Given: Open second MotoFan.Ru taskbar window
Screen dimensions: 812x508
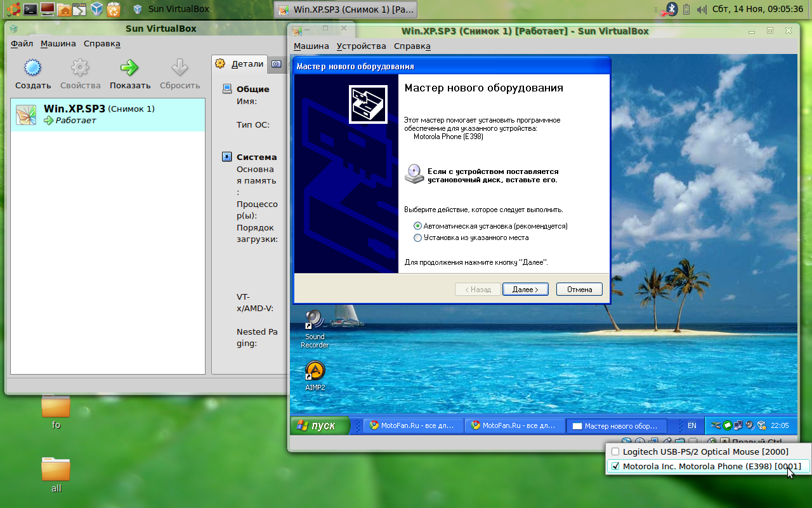Looking at the screenshot, I should (x=514, y=425).
